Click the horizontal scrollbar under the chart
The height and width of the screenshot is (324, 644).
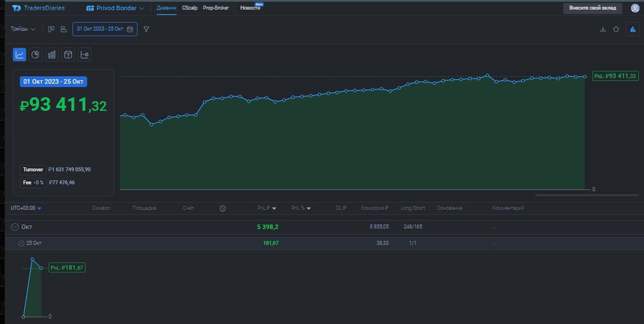click(x=587, y=195)
